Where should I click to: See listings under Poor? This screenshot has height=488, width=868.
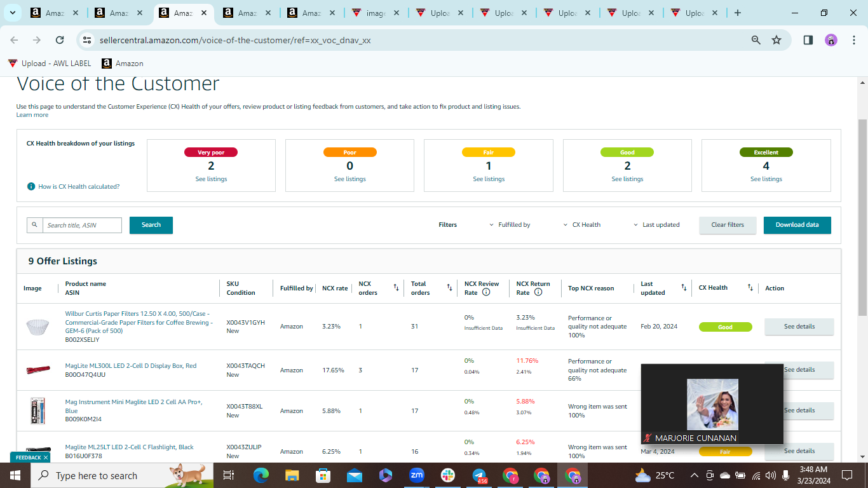pyautogui.click(x=350, y=179)
